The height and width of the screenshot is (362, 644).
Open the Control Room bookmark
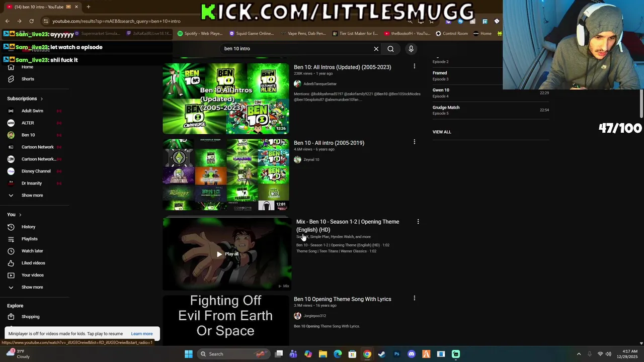[x=452, y=34]
